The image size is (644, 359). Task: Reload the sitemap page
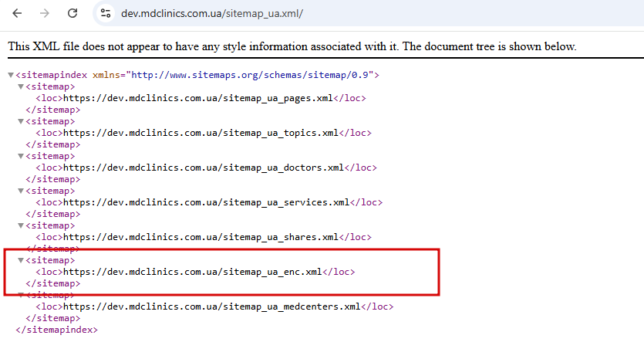click(x=72, y=14)
